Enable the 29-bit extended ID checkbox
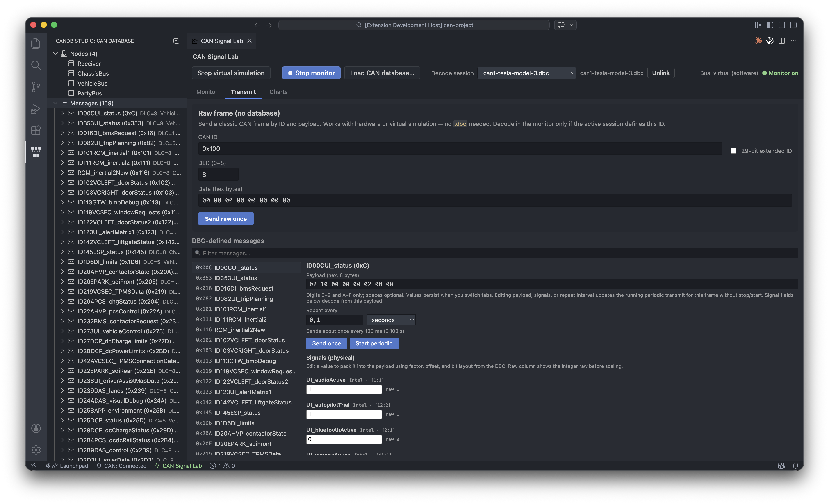Image resolution: width=829 pixels, height=504 pixels. (733, 151)
